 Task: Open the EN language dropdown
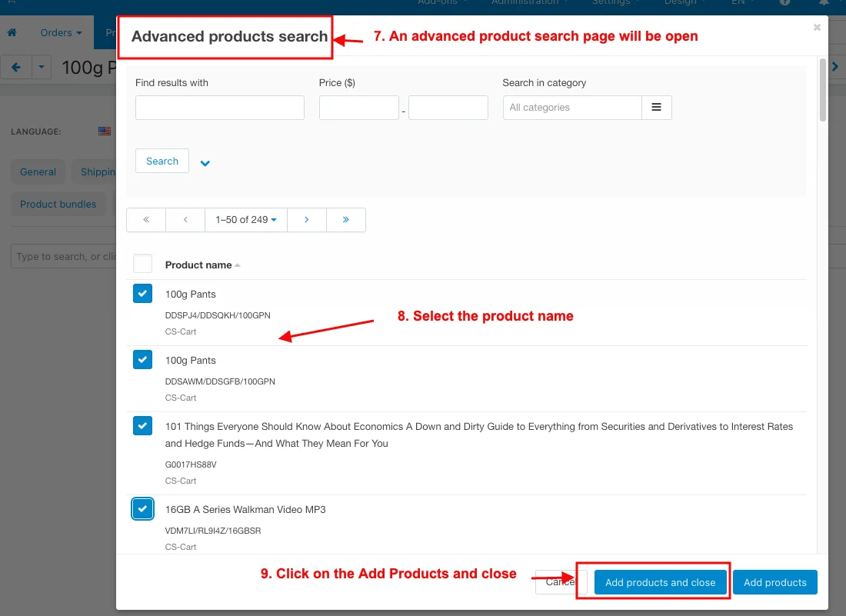(x=742, y=2)
